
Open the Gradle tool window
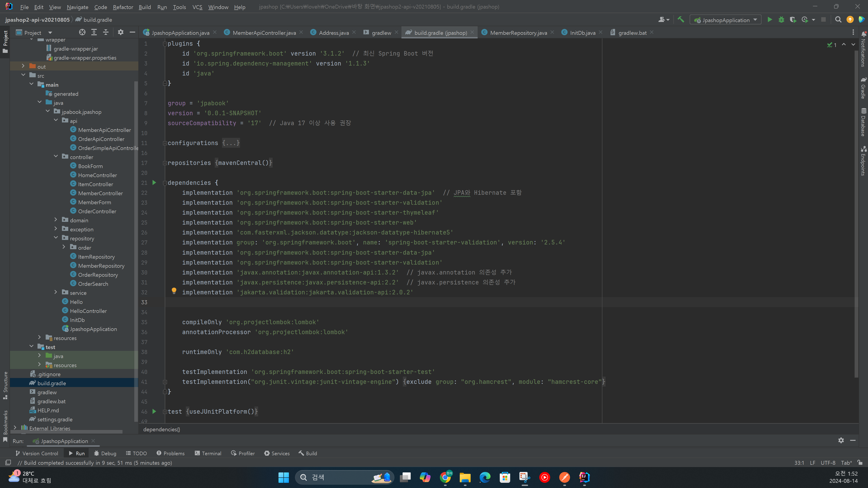pyautogui.click(x=863, y=88)
